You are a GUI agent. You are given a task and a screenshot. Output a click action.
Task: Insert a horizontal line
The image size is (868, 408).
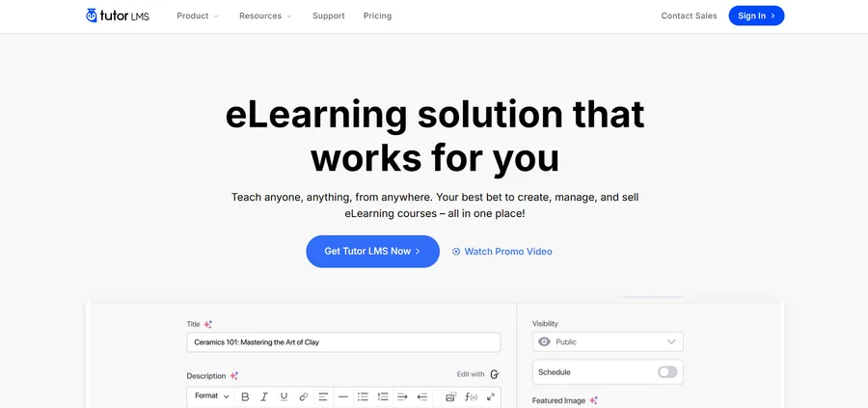(343, 397)
